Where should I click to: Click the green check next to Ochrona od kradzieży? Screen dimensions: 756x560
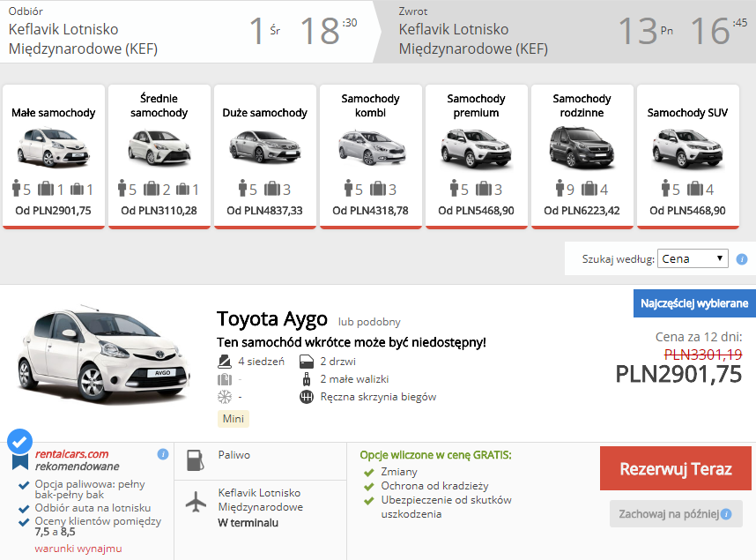coord(369,487)
